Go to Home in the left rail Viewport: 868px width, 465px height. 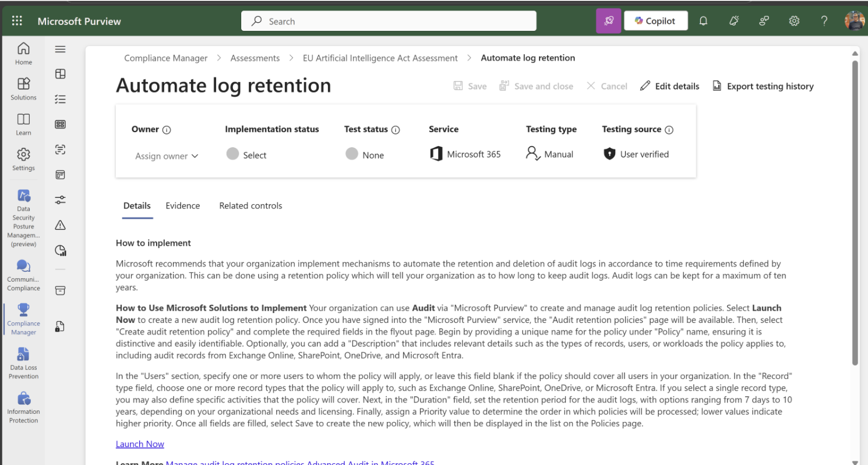tap(23, 54)
